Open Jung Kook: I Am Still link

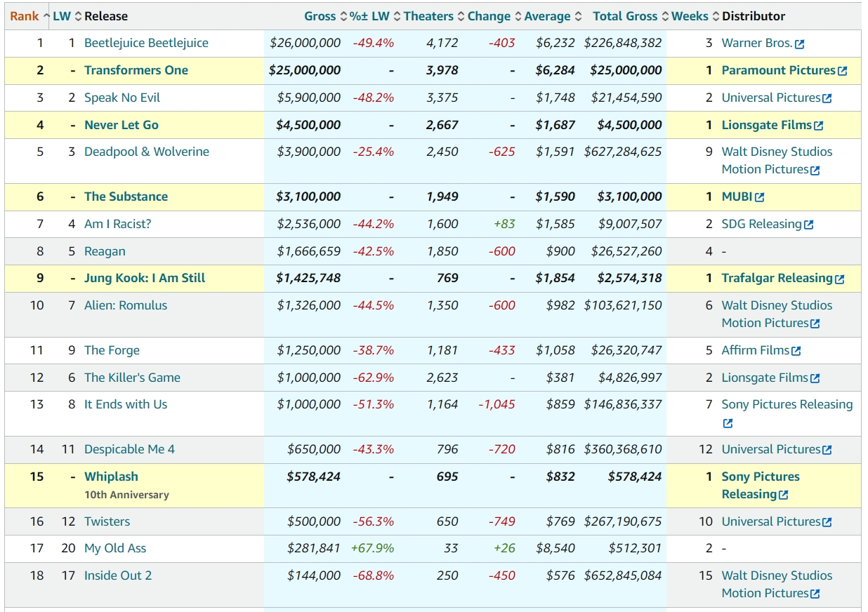145,278
